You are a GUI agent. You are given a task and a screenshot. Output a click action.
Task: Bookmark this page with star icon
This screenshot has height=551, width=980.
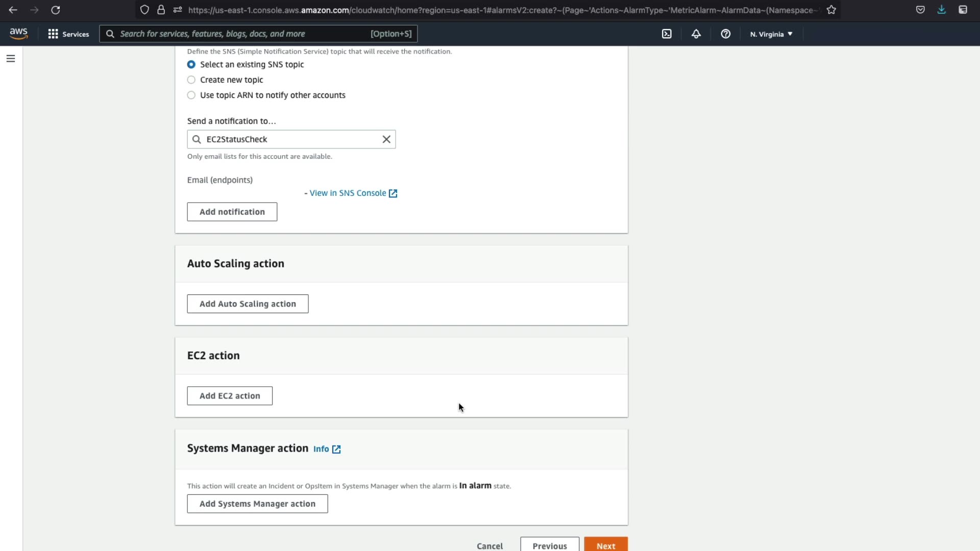[x=831, y=10]
